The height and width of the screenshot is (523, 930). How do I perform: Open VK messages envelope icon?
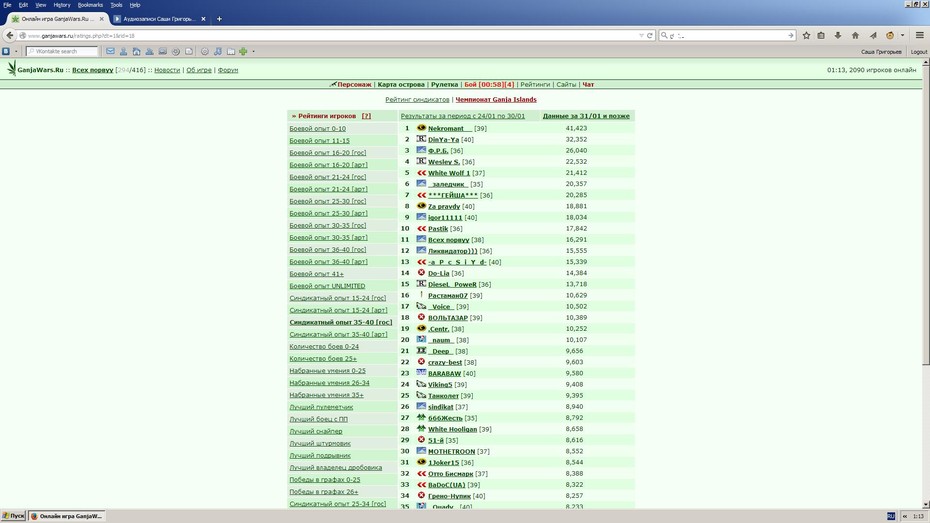110,52
